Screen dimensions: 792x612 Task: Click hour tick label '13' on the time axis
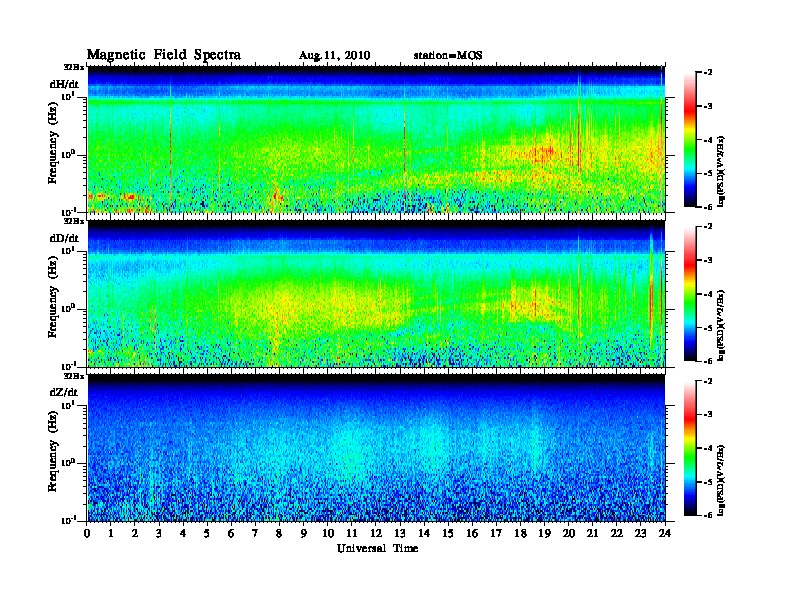(400, 533)
